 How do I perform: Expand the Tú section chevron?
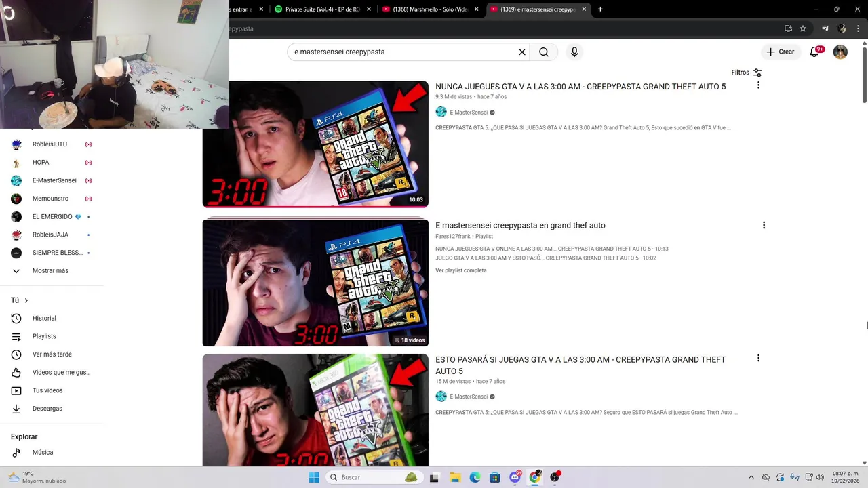[26, 300]
